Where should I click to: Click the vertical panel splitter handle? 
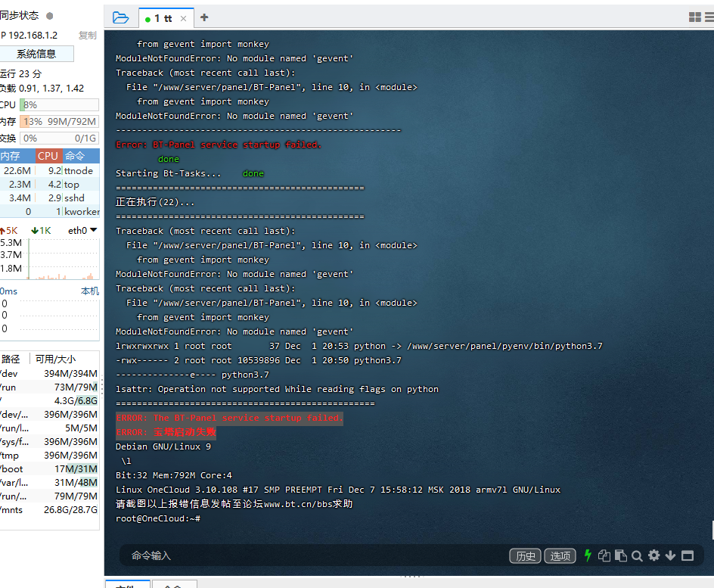tap(102, 387)
